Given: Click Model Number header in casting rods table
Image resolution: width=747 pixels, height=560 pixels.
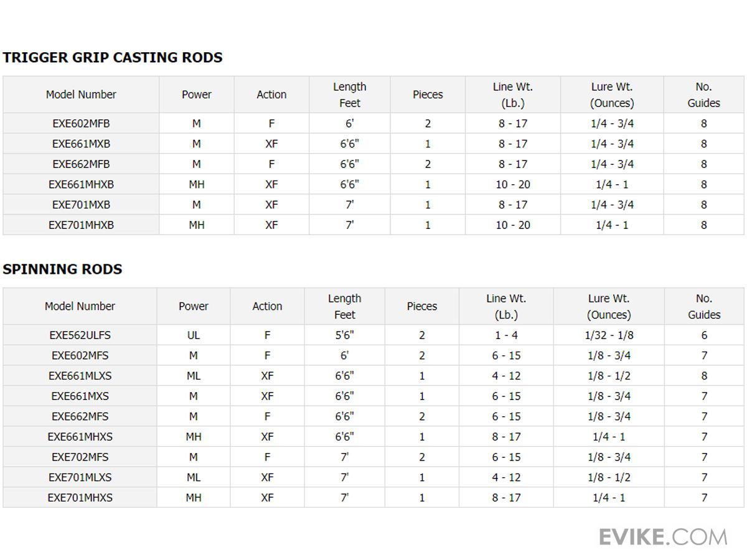Looking at the screenshot, I should [x=81, y=95].
